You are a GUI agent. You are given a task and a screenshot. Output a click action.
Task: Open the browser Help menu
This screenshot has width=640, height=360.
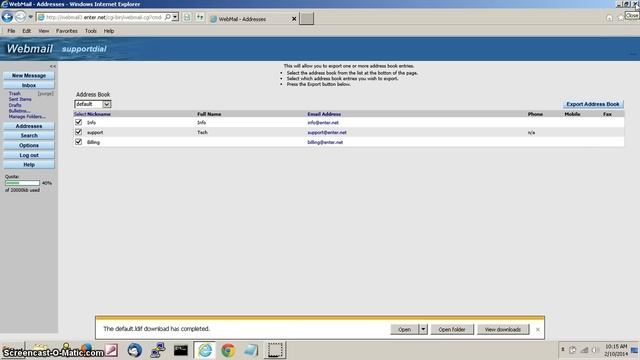click(x=109, y=31)
